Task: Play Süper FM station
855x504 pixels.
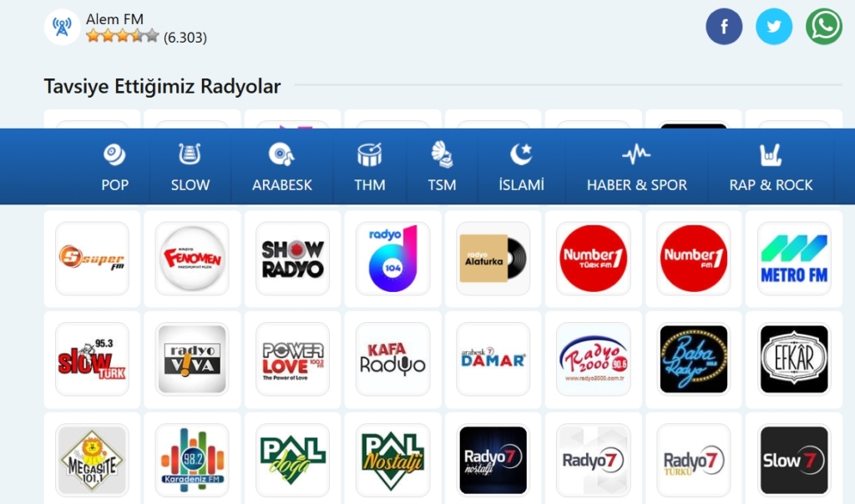Action: click(x=92, y=259)
